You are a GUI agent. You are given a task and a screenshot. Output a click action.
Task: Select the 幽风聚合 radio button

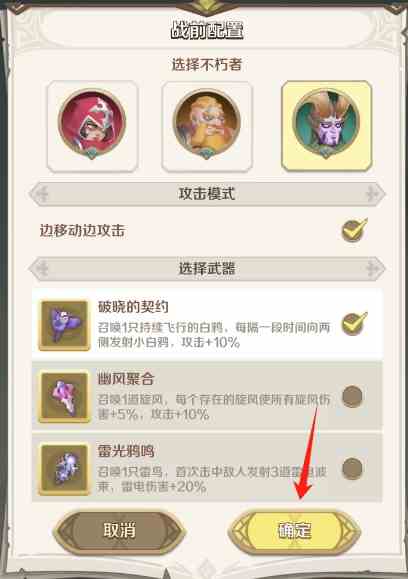352,397
